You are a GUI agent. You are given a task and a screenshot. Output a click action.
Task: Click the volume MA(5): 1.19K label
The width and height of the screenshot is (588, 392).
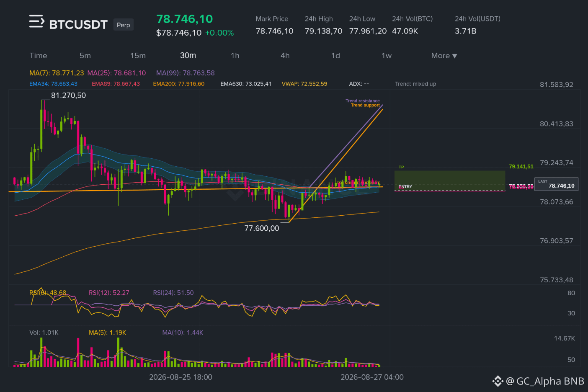(x=107, y=333)
